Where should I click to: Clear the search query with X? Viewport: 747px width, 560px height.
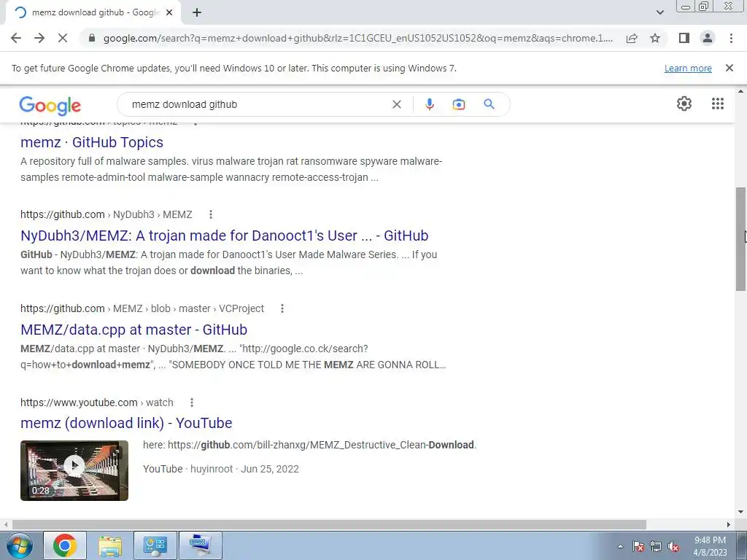pyautogui.click(x=396, y=104)
